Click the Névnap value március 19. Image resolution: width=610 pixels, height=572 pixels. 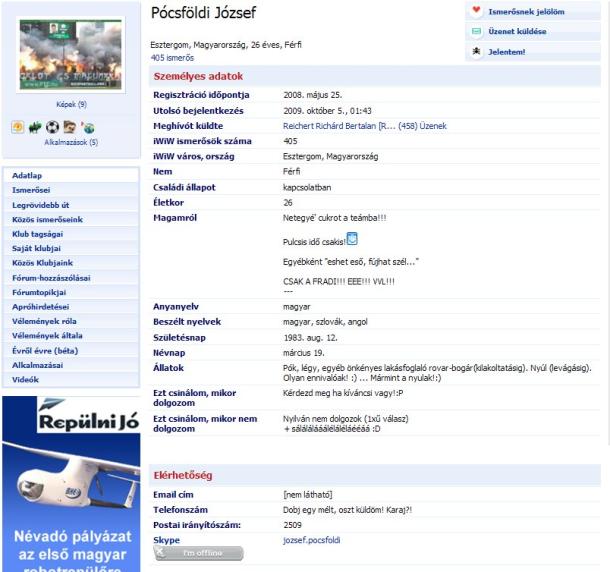[303, 353]
